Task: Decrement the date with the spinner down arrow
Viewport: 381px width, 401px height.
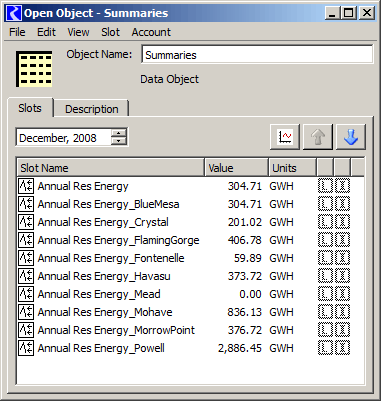Action: 119,141
